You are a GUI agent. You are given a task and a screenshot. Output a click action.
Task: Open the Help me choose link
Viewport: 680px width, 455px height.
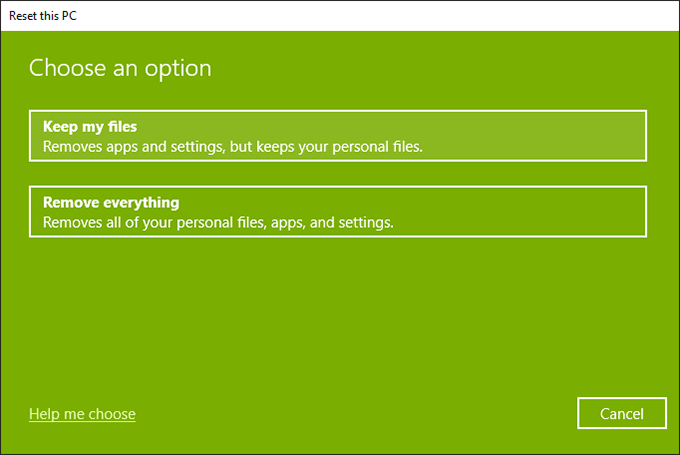pos(82,414)
